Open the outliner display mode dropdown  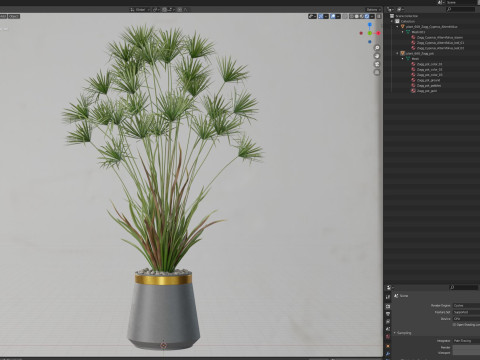tap(400, 9)
